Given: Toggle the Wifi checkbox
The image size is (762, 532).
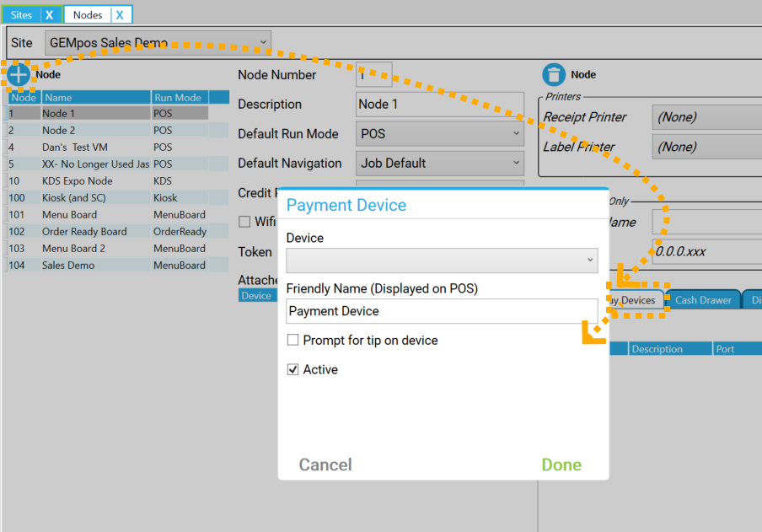Looking at the screenshot, I should pyautogui.click(x=244, y=222).
